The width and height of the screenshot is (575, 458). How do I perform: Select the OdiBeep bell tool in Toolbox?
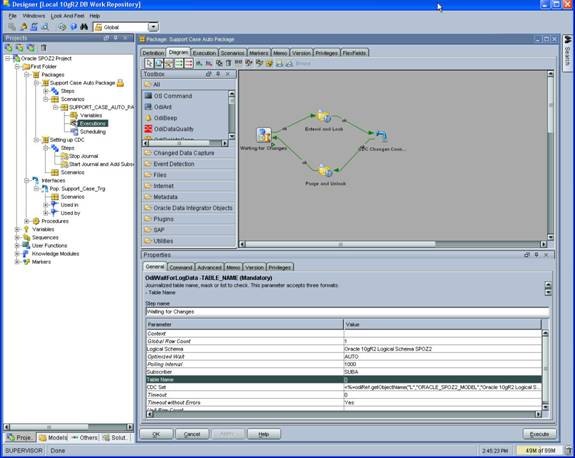coord(161,118)
